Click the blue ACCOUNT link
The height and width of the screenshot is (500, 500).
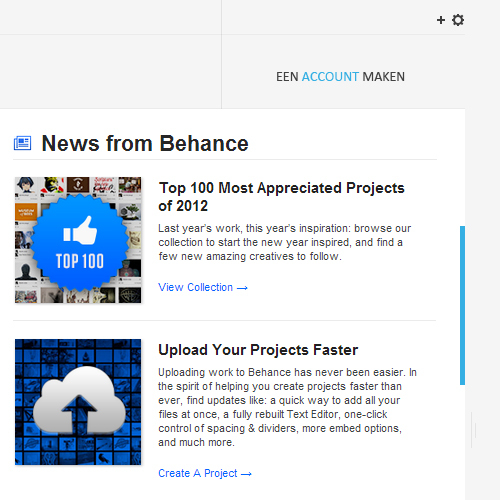click(x=330, y=77)
